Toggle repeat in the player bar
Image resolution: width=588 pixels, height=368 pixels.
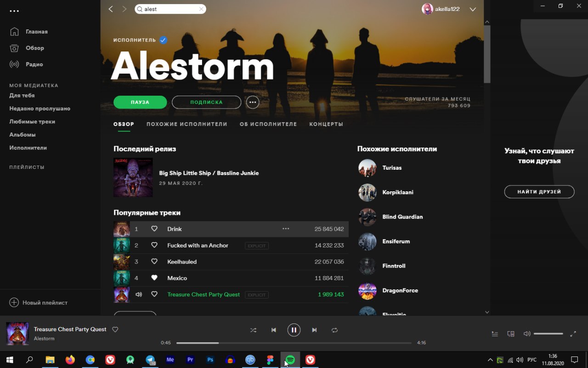tap(334, 330)
